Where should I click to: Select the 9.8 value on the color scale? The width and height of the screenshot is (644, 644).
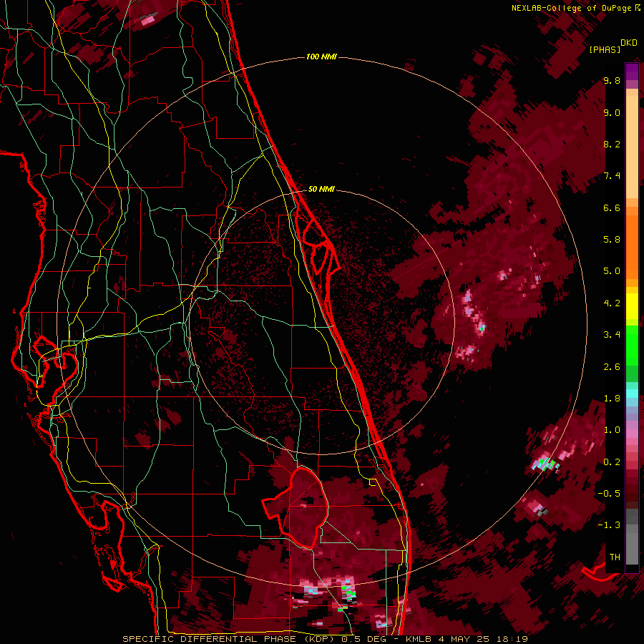click(x=612, y=81)
